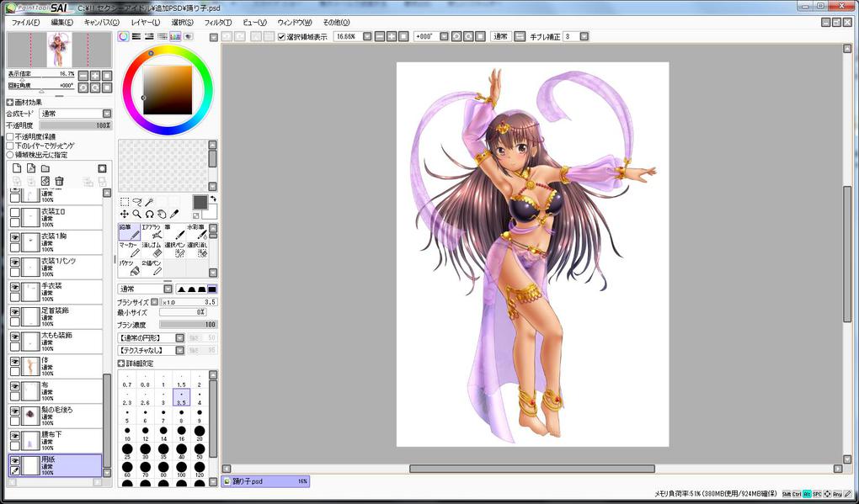
Task: Choose the magic wand tool
Action: coord(150,202)
